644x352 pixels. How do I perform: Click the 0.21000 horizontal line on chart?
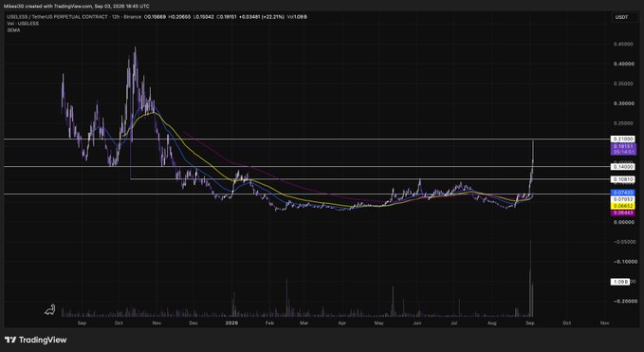(307, 139)
